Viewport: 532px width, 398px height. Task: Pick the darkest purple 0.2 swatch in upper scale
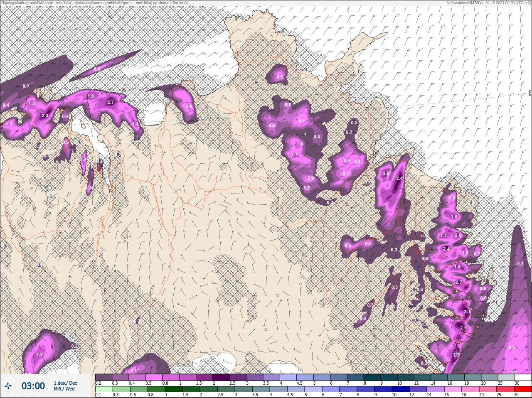(x=103, y=377)
